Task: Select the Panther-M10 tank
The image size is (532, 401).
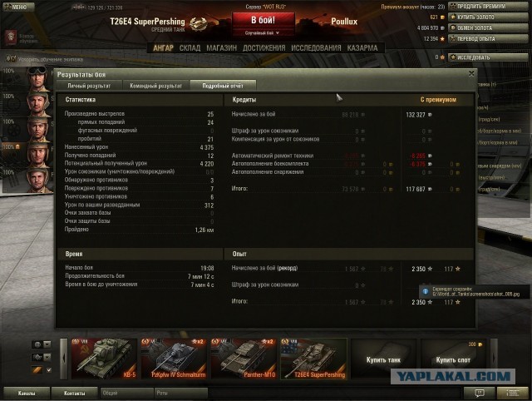Action: (243, 359)
